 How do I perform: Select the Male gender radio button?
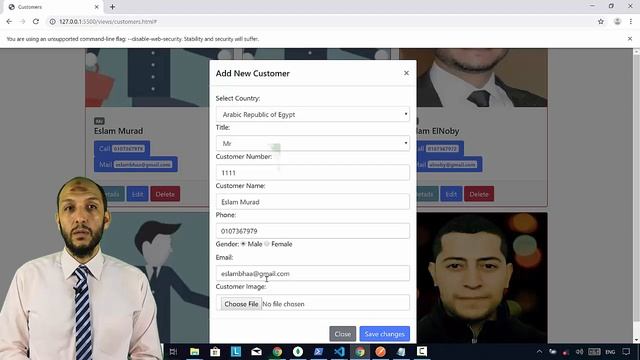coord(243,244)
